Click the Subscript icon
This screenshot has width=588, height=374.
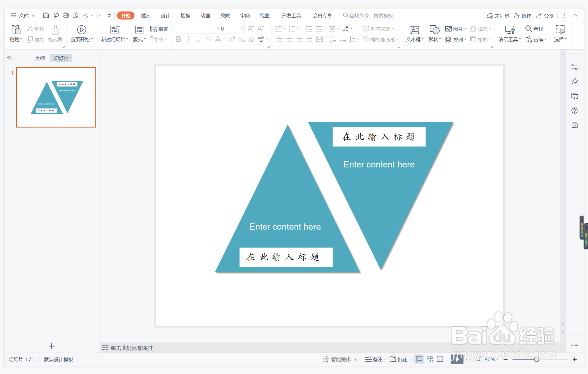pos(242,39)
